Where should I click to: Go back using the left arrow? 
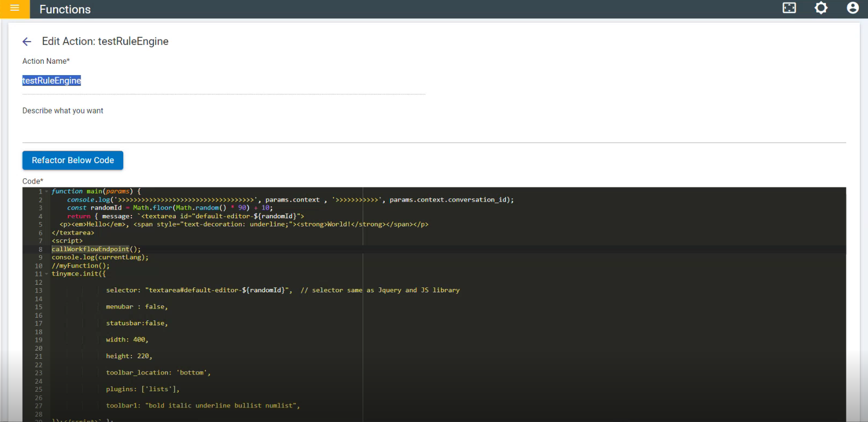click(x=27, y=42)
